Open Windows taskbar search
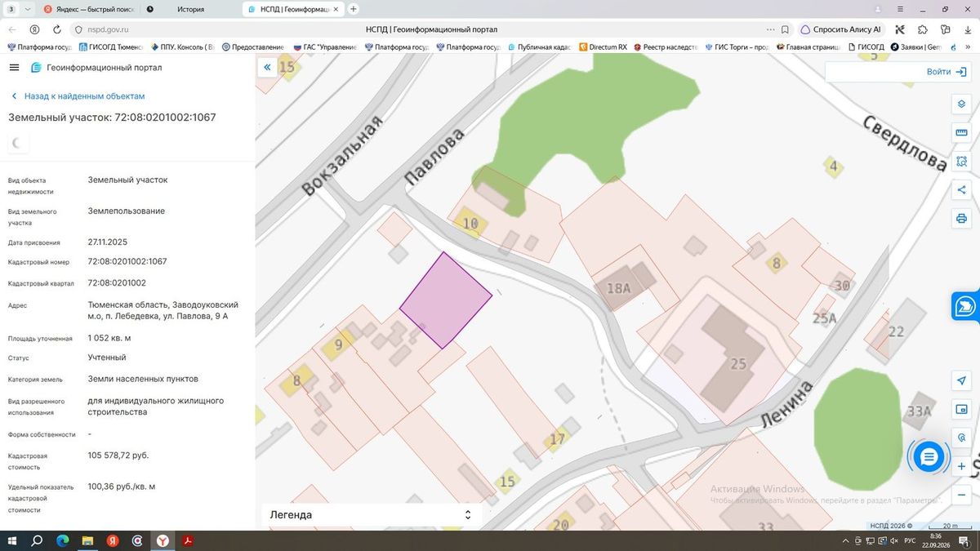This screenshot has width=980, height=551. pyautogui.click(x=37, y=540)
